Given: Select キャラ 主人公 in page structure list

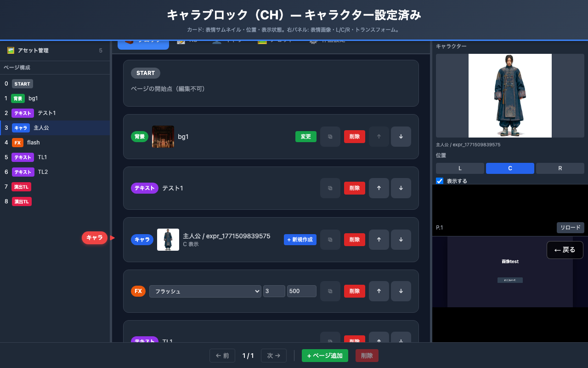Looking at the screenshot, I should click(x=55, y=128).
